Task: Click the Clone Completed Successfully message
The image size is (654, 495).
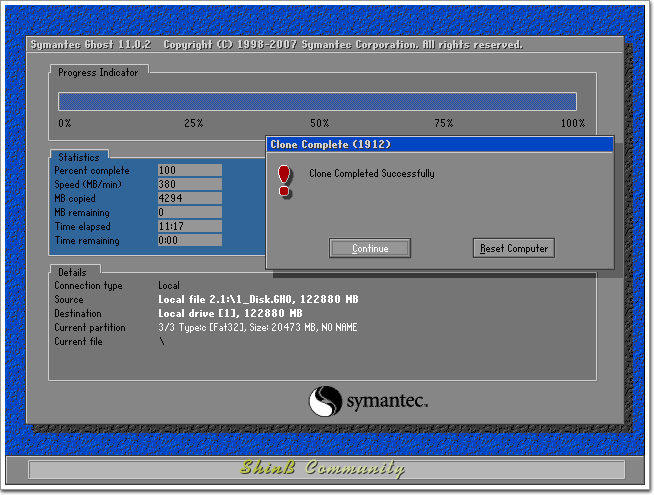Action: pos(372,173)
